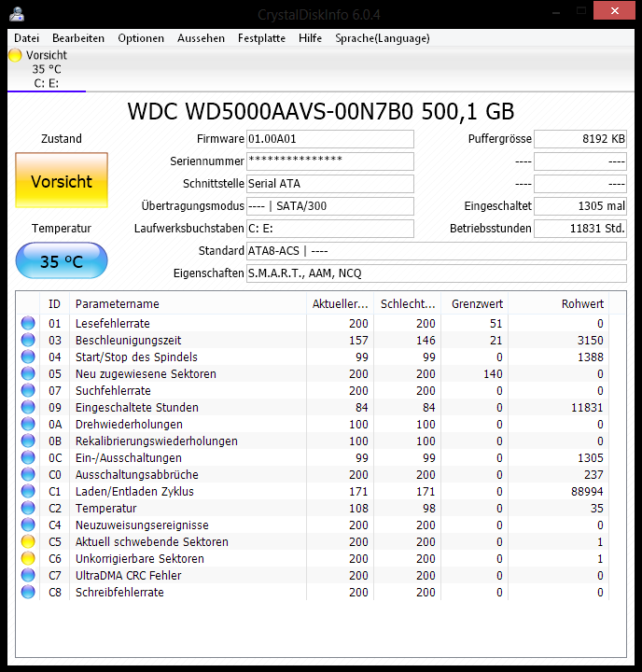This screenshot has width=642, height=672.
Task: Click the 35 °C temperature button
Action: (x=62, y=260)
